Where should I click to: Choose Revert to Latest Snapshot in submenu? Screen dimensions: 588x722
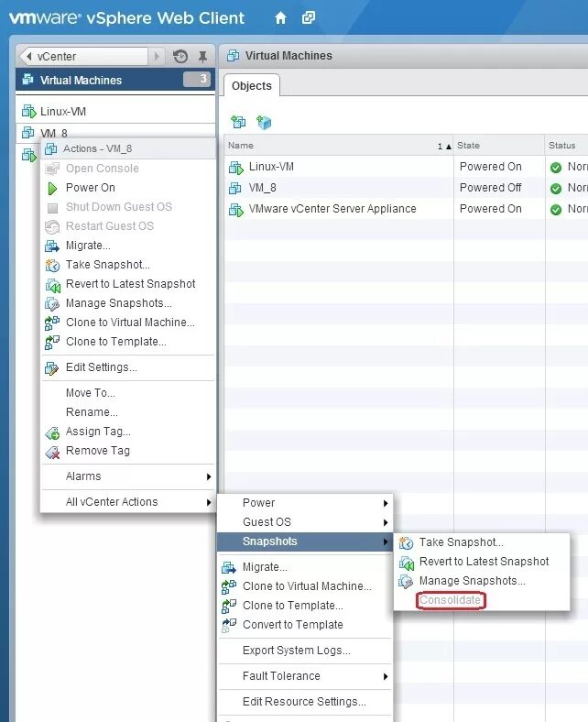coord(482,562)
